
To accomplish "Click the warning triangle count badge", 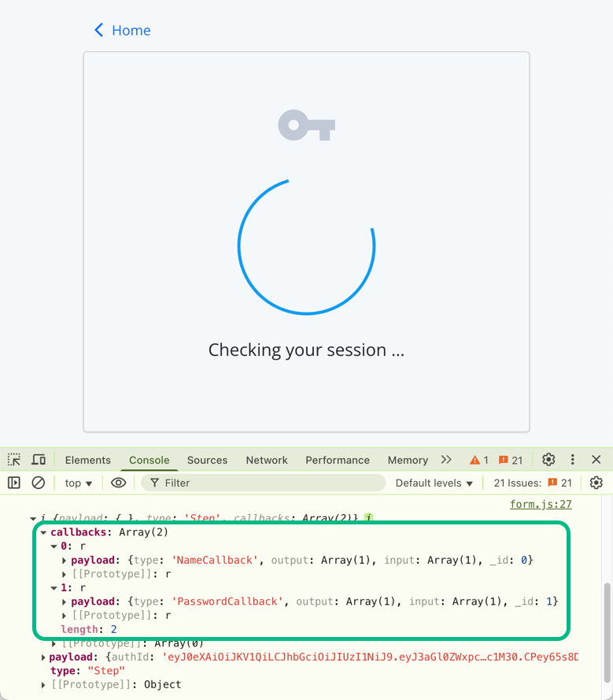I will point(479,460).
